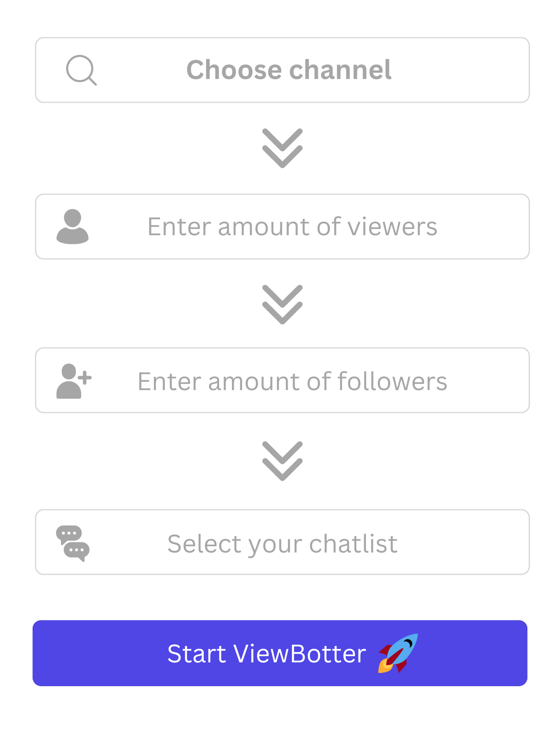
Task: Click the rocket emoji icon
Action: 398,654
